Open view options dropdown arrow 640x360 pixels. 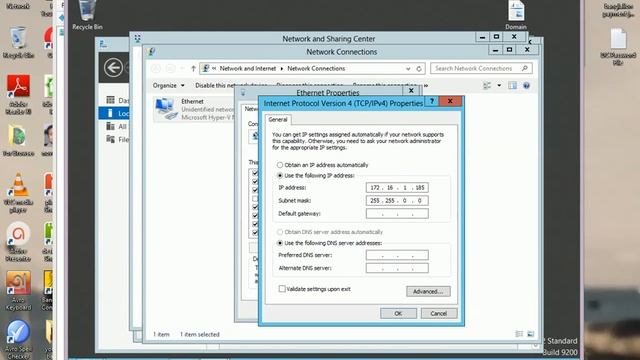pyautogui.click(x=499, y=85)
